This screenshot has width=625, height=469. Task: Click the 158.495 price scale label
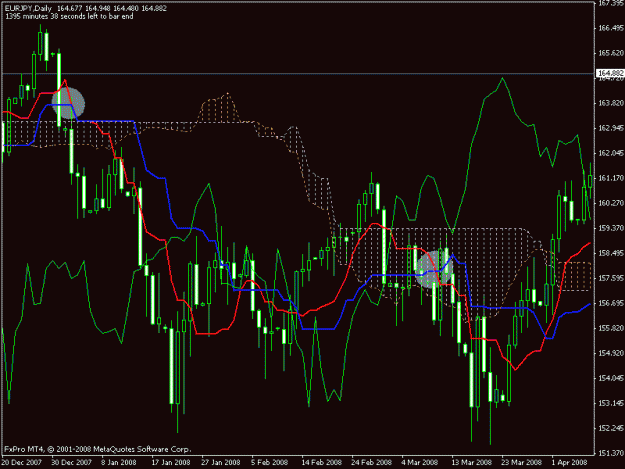[611, 253]
